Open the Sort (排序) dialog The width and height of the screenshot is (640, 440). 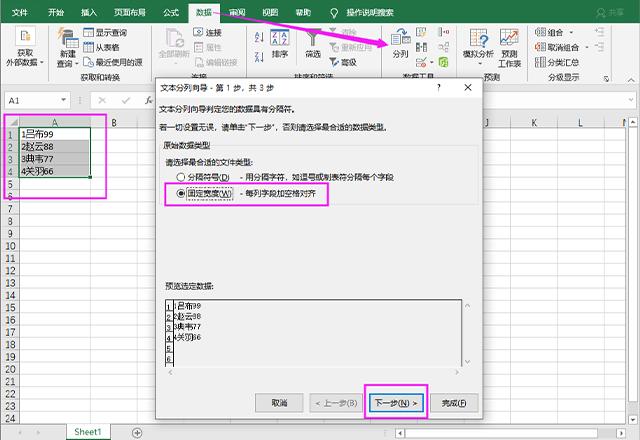point(280,44)
